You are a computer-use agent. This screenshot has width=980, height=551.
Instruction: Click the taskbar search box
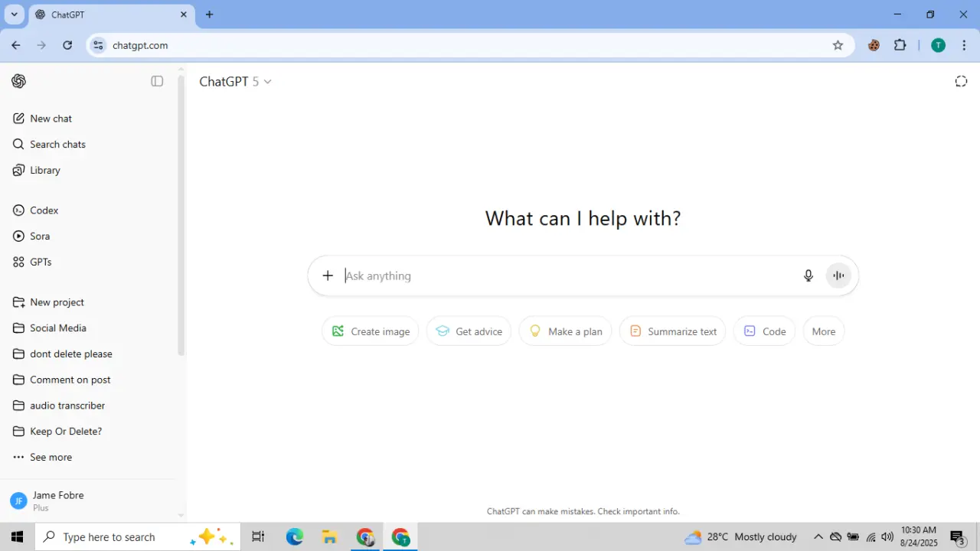(138, 537)
